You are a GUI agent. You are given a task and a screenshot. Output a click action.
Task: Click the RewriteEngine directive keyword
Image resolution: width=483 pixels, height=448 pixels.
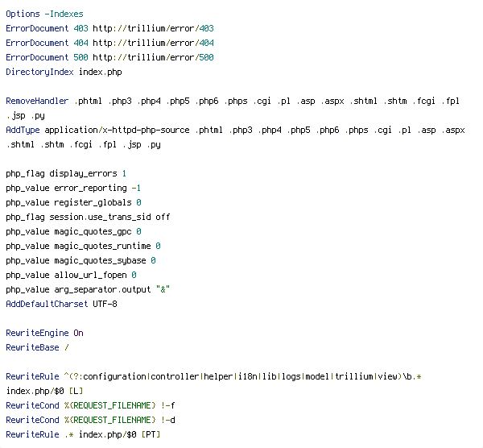click(37, 333)
